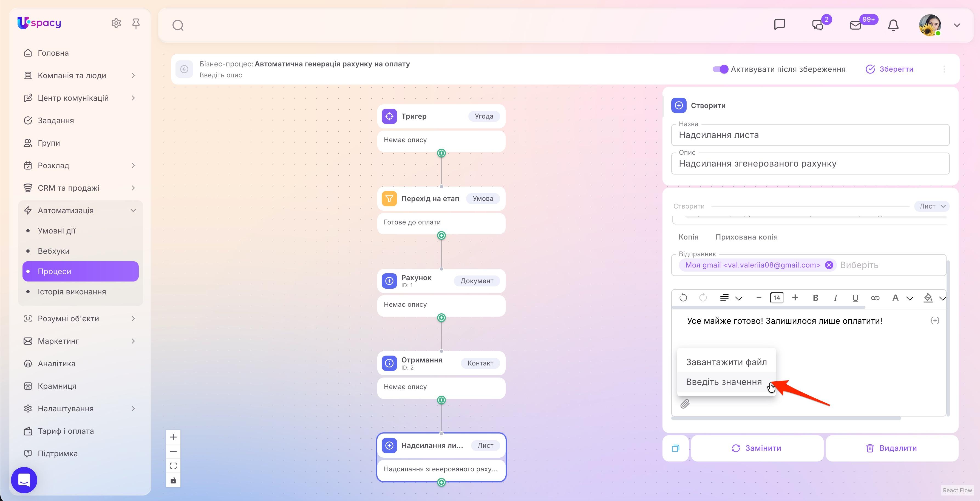Expand the user profile menu chevron

click(x=957, y=26)
